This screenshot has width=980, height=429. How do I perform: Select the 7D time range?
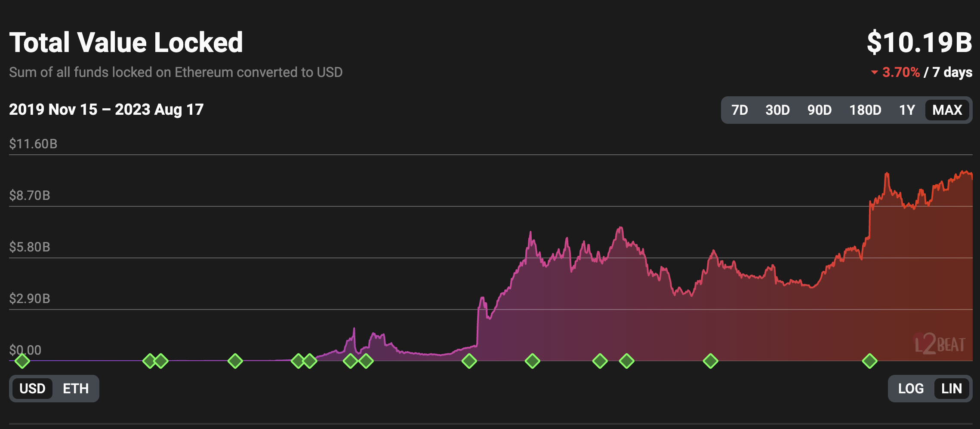coord(740,110)
